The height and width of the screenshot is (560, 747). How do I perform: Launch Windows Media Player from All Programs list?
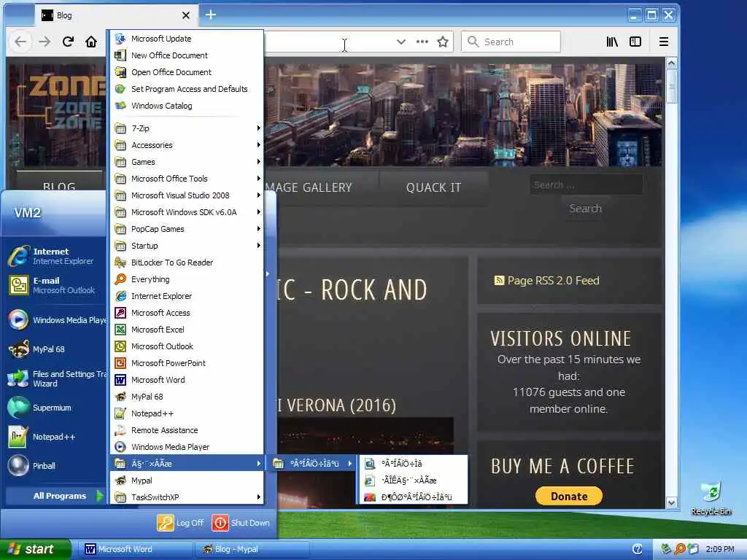coord(187,447)
